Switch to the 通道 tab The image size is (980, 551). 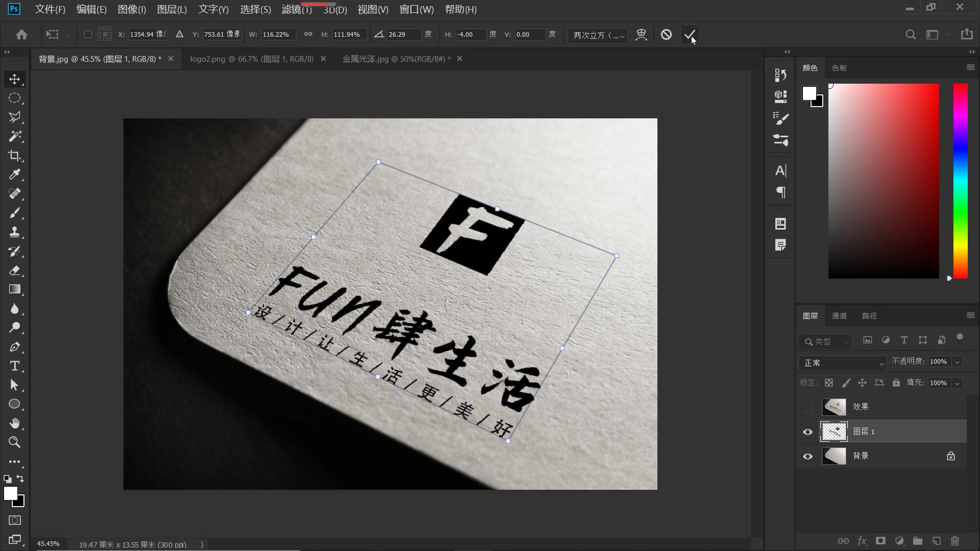(839, 316)
